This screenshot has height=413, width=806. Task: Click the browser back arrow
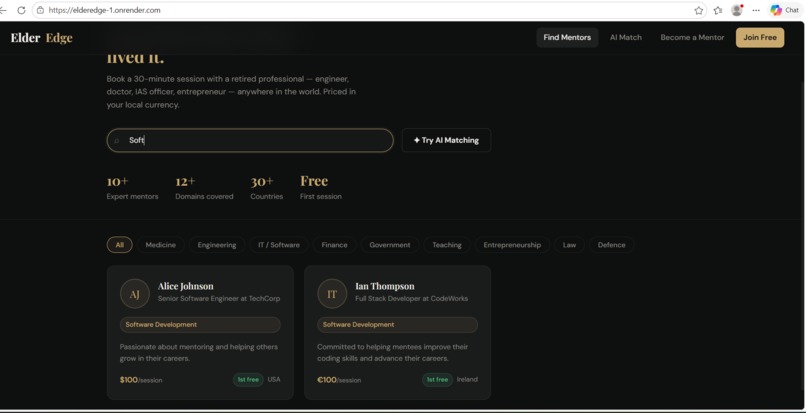(x=3, y=10)
